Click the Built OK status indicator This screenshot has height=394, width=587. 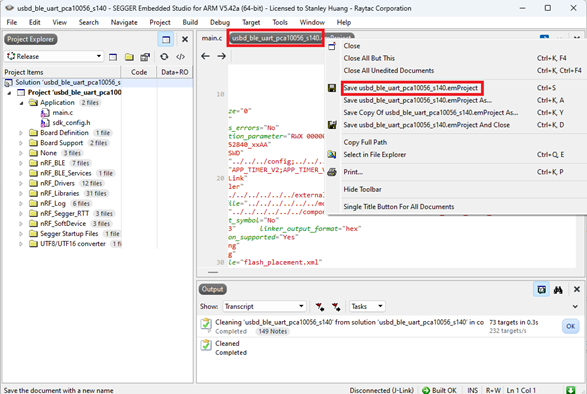click(440, 390)
